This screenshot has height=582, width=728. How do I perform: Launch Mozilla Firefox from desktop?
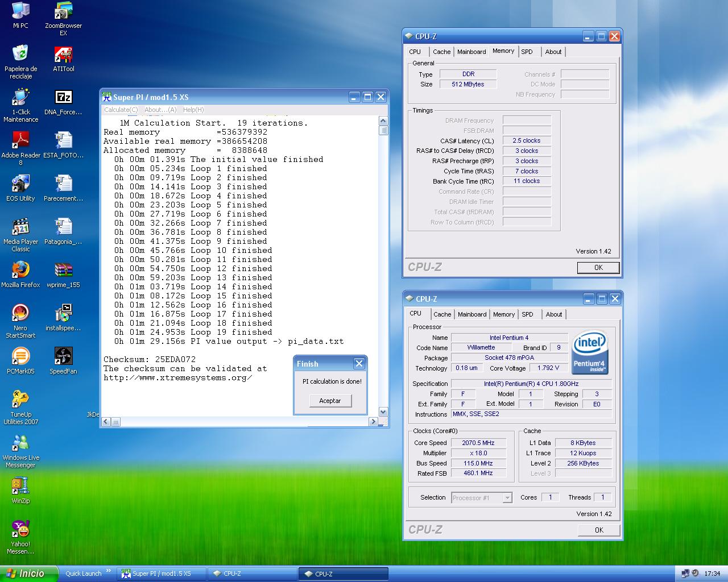pos(20,275)
